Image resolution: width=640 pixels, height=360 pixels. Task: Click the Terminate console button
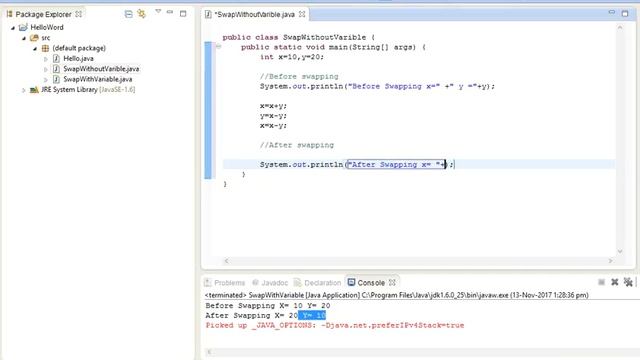tap(602, 282)
